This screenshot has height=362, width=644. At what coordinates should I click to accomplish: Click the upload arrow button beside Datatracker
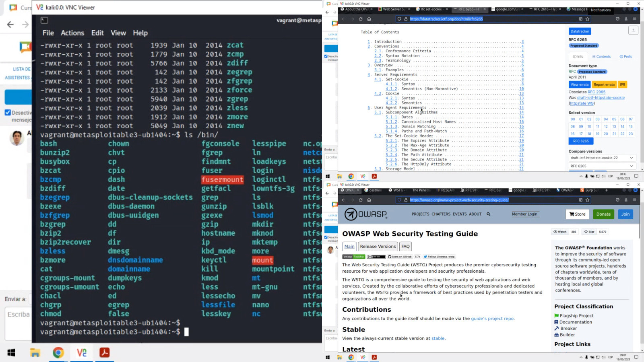point(633,30)
